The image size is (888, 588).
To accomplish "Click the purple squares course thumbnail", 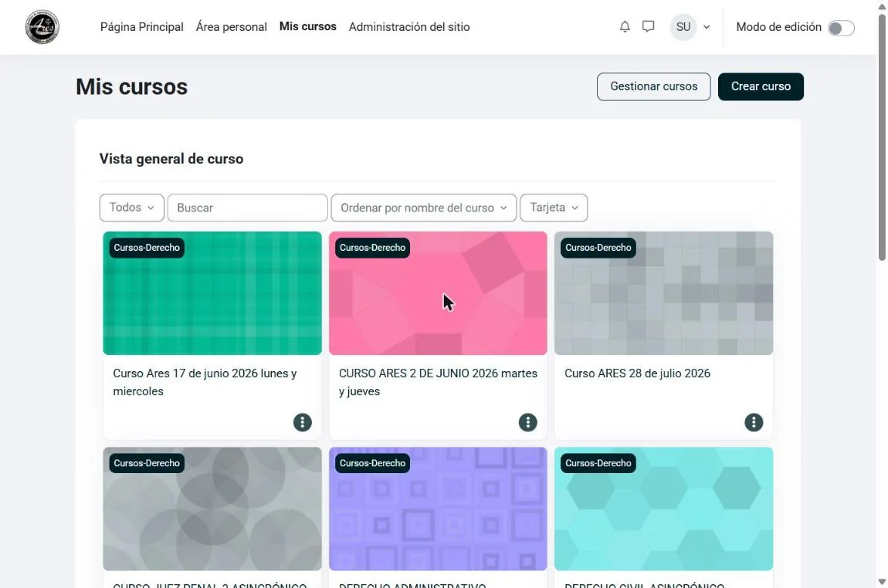I will click(438, 509).
